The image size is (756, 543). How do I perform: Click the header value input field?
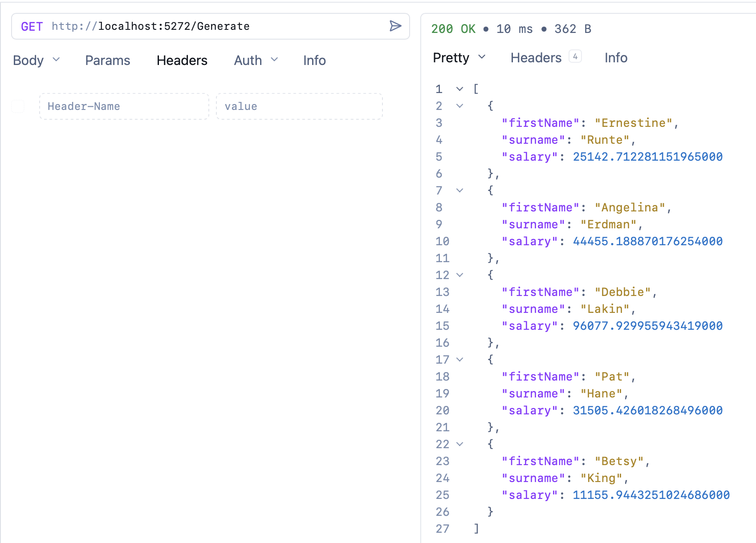[299, 106]
